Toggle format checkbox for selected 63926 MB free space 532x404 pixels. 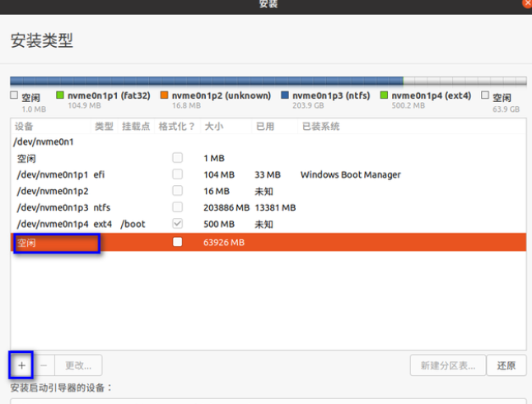point(177,243)
